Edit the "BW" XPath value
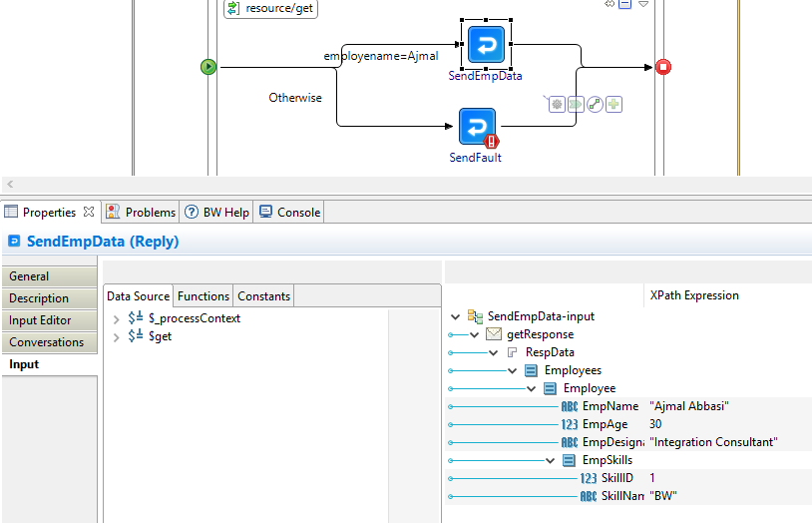Screen dimensions: 812x523 pos(662,496)
